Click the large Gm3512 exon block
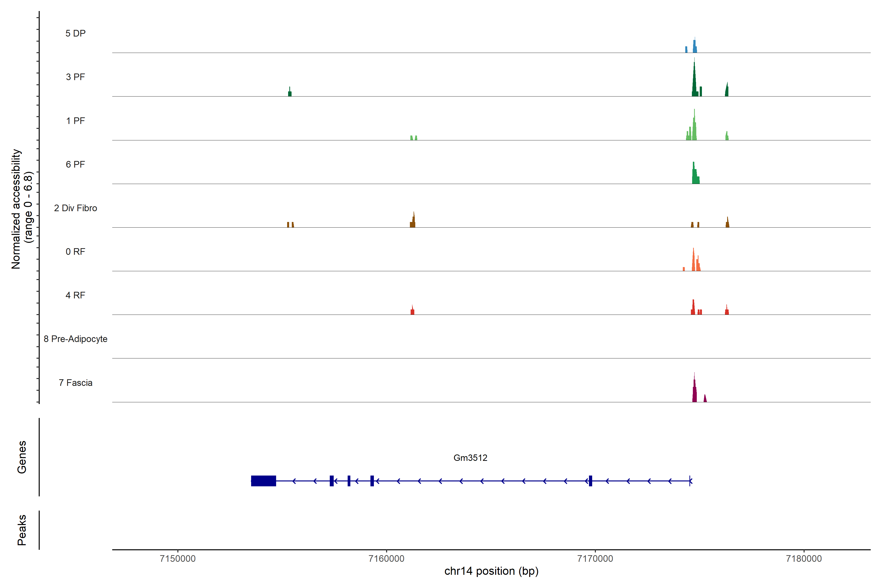 click(x=263, y=481)
